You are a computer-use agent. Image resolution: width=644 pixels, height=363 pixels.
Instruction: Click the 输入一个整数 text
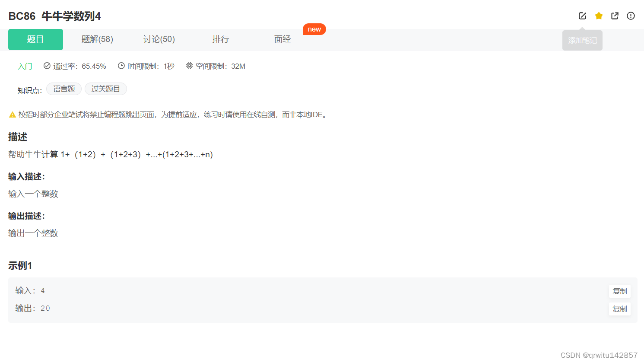click(x=33, y=194)
